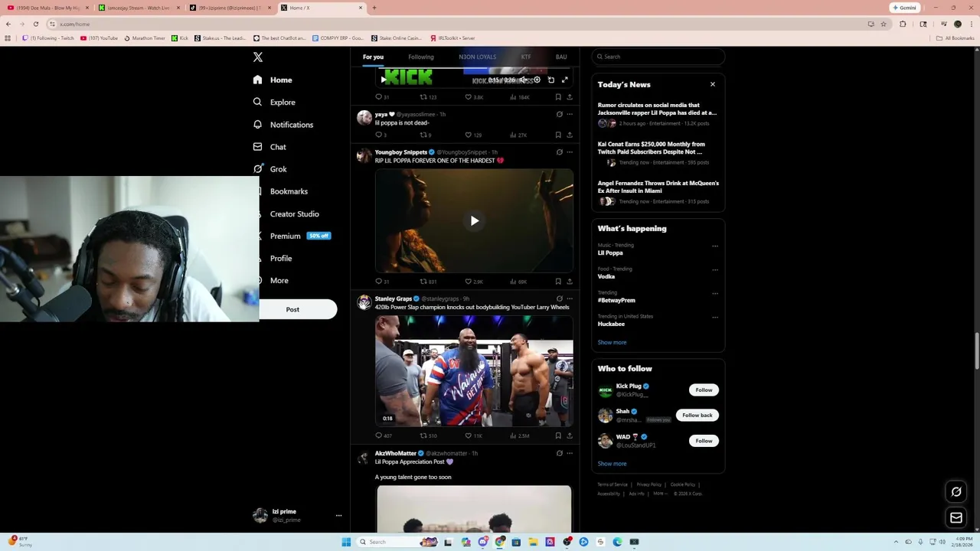
Task: Open more options for Huckabee trend
Action: (x=715, y=317)
